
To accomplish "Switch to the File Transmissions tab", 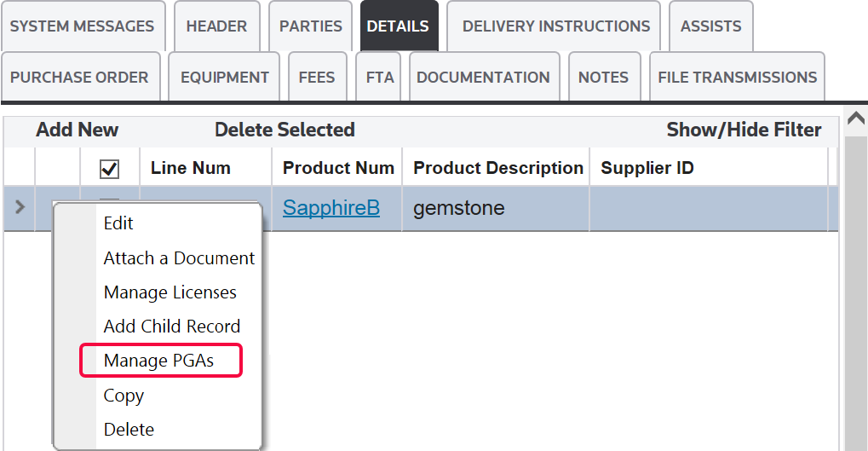I will tap(737, 78).
